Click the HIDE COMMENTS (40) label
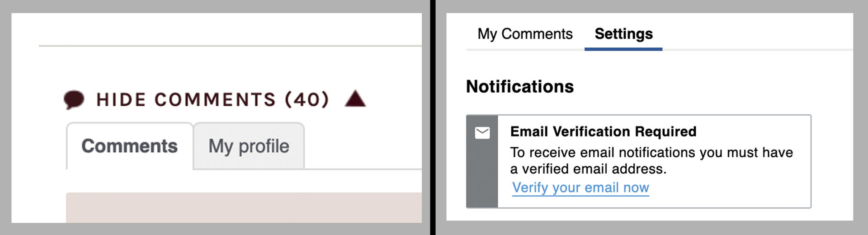 (x=213, y=99)
